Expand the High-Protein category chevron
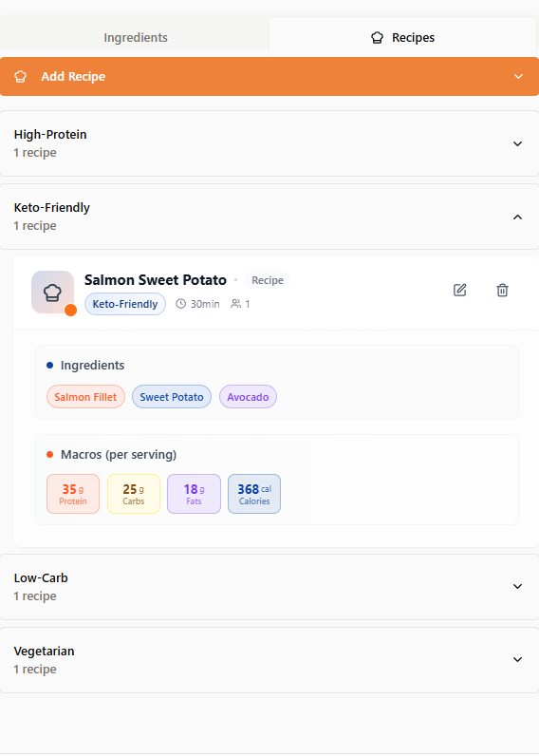This screenshot has height=756, width=539. pyautogui.click(x=518, y=143)
